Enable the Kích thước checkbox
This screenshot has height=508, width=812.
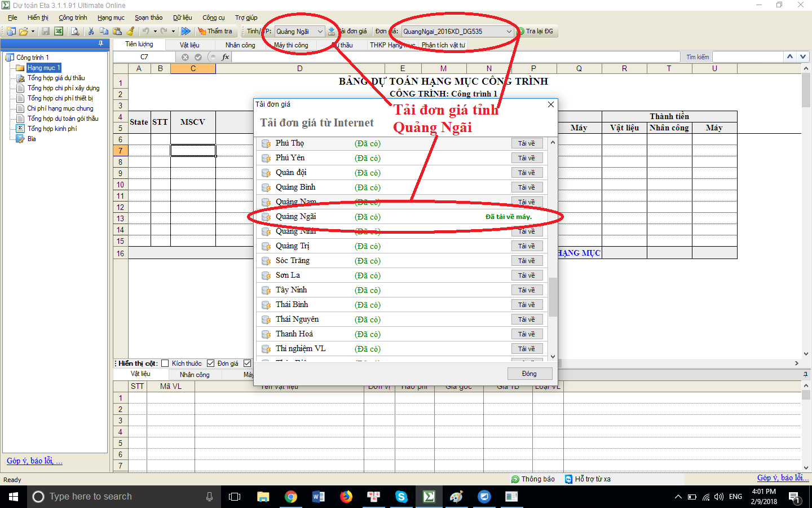coord(165,364)
